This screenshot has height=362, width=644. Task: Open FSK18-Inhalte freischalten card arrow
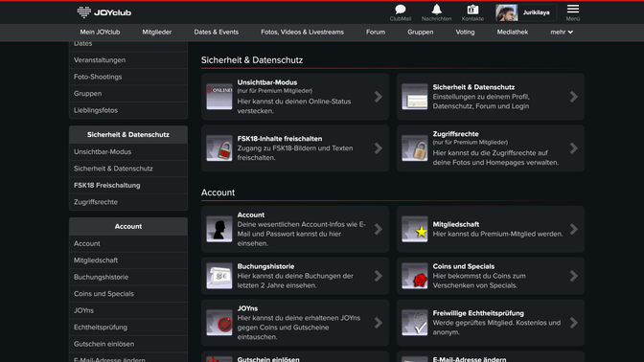[x=379, y=148]
